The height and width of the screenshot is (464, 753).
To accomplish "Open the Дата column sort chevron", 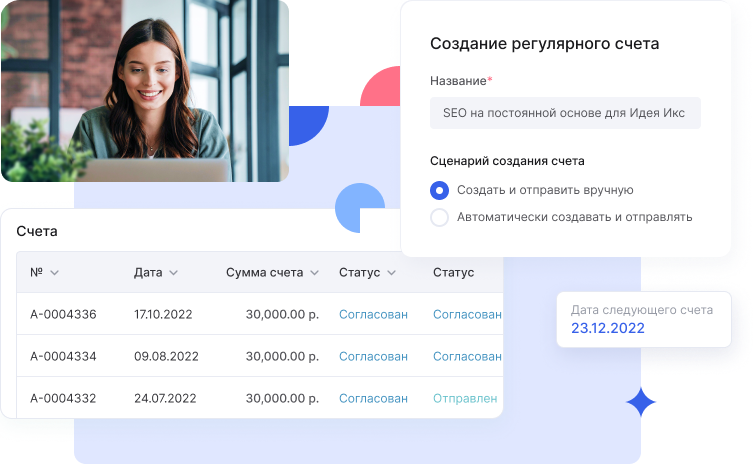I will pos(173,273).
